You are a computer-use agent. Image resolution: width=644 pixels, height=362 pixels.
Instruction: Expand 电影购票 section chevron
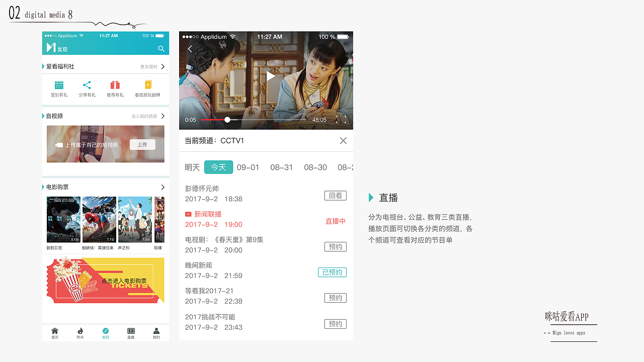(x=163, y=187)
